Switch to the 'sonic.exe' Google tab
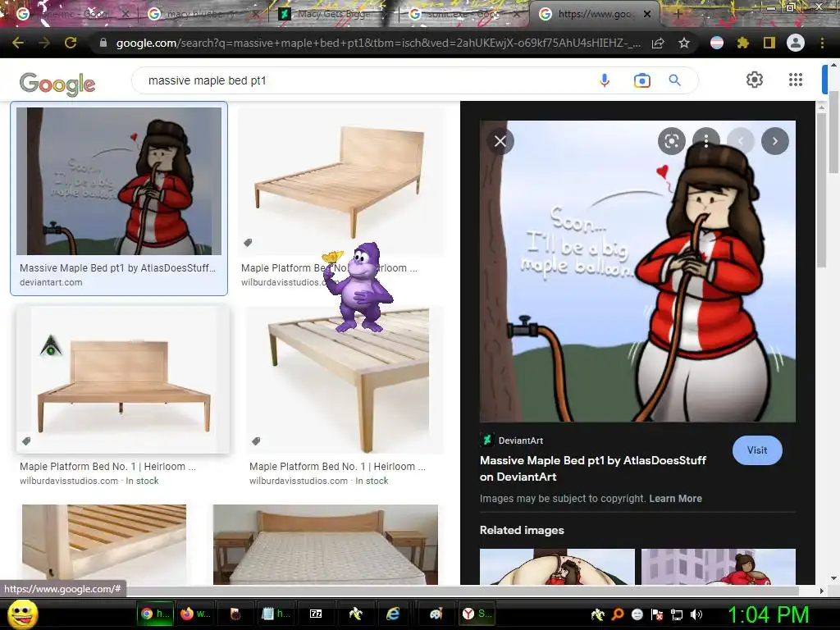This screenshot has width=840, height=630. pos(463,14)
